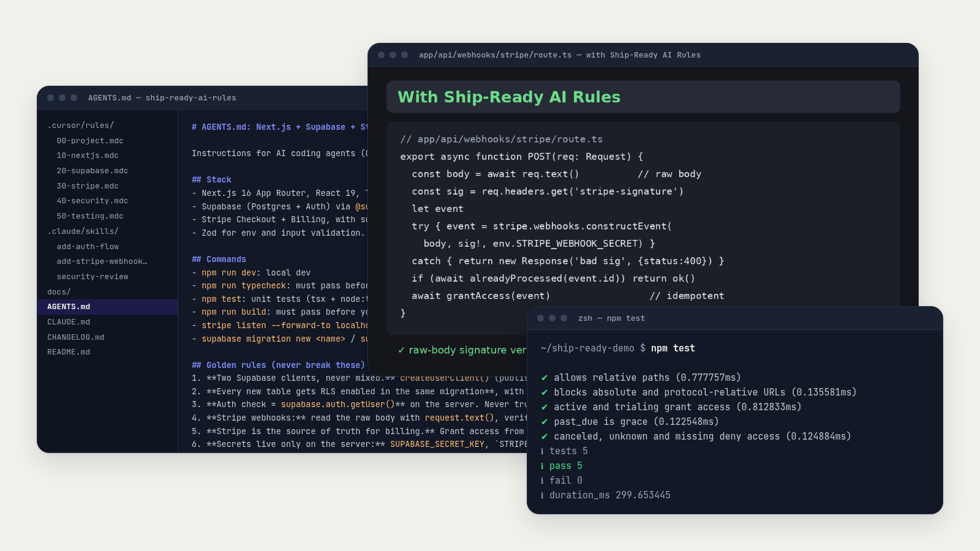Click the 'npm run dev: local dev' line

tap(251, 272)
